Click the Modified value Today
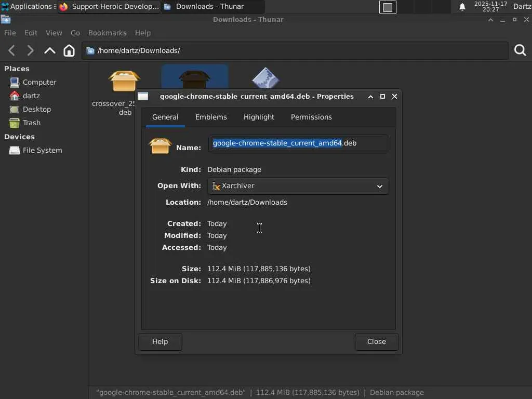The height and width of the screenshot is (399, 532). tap(217, 235)
